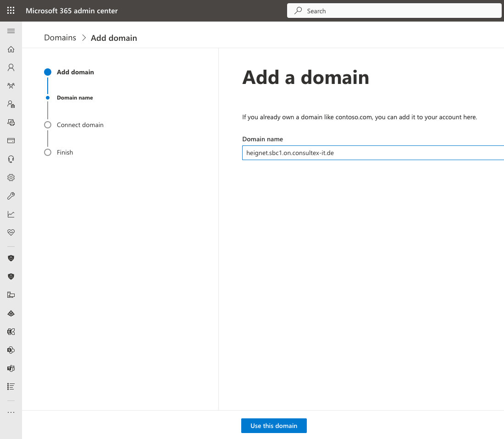Open the Teams admin center icon

click(11, 368)
